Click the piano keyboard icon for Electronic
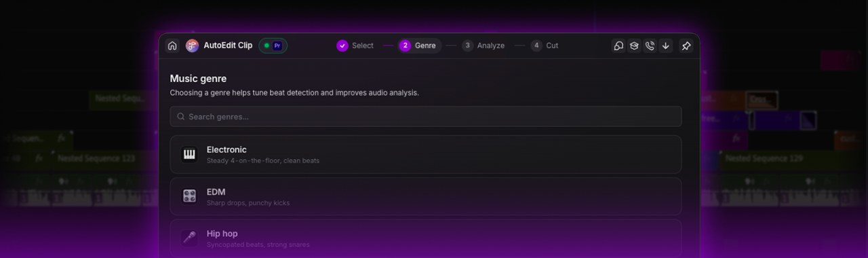The image size is (868, 258). 189,154
